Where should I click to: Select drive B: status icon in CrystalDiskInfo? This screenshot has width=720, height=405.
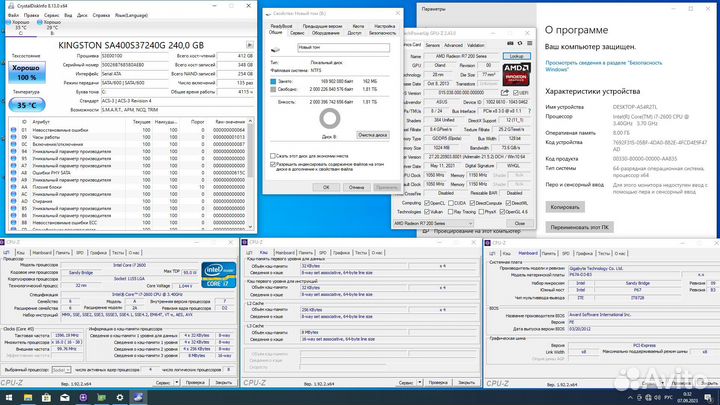click(39, 22)
